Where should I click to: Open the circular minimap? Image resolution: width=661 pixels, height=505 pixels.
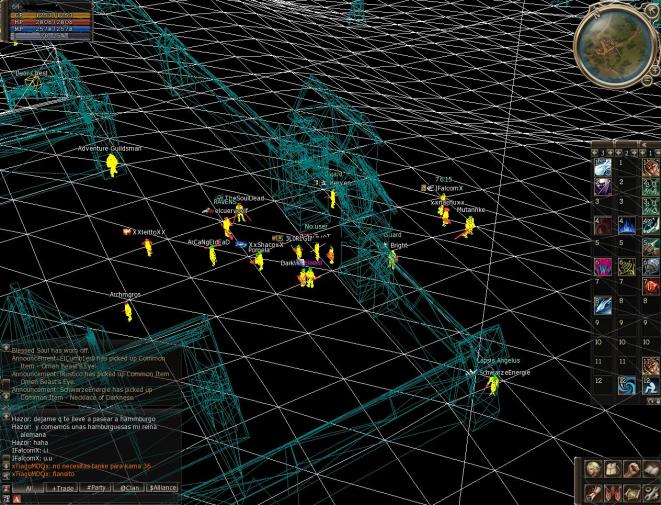[x=615, y=45]
